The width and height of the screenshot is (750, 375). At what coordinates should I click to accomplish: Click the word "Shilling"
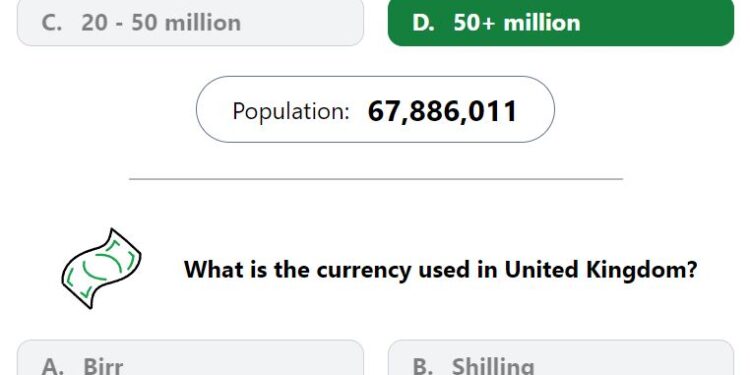click(493, 366)
